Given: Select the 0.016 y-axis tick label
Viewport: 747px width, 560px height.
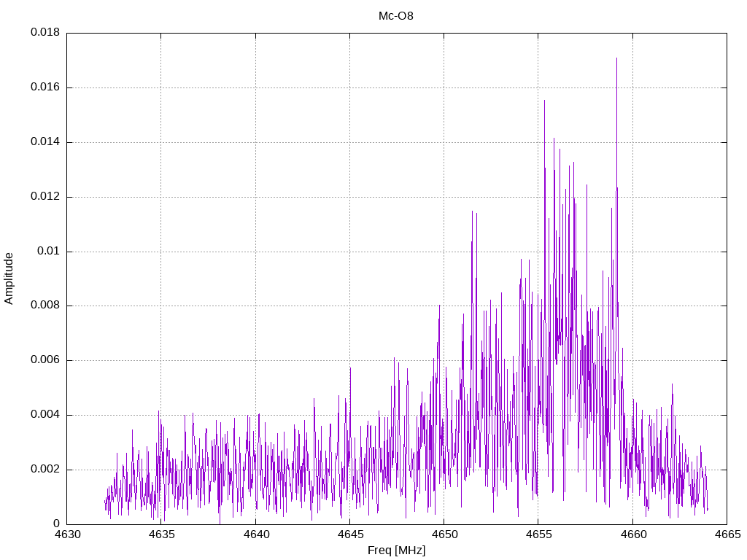Looking at the screenshot, I should [44, 87].
